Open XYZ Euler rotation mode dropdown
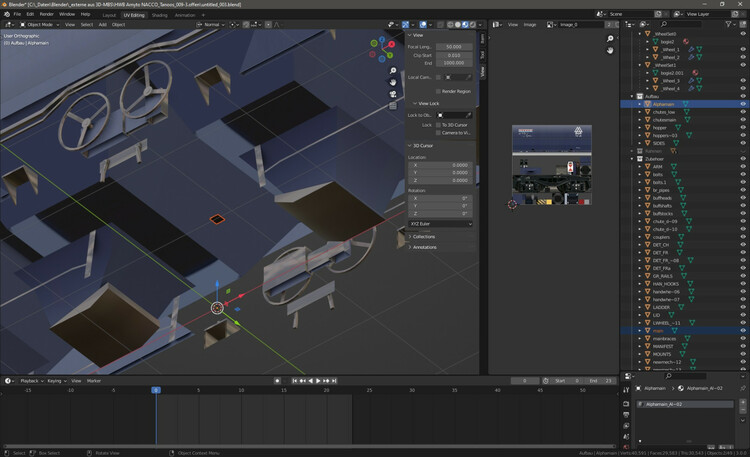The image size is (750, 457). pyautogui.click(x=441, y=223)
